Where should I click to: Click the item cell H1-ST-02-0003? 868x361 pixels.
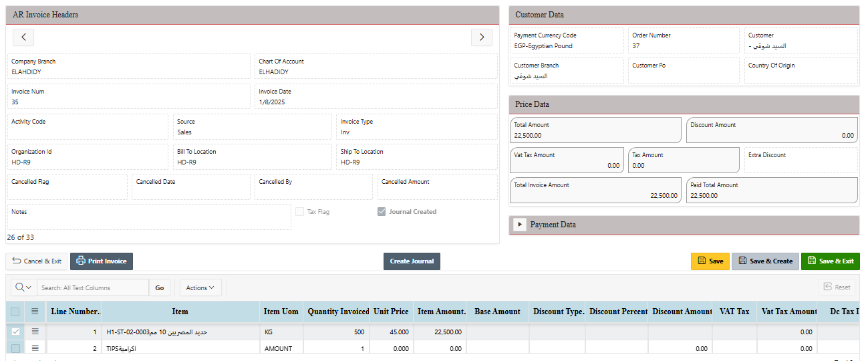click(180, 332)
